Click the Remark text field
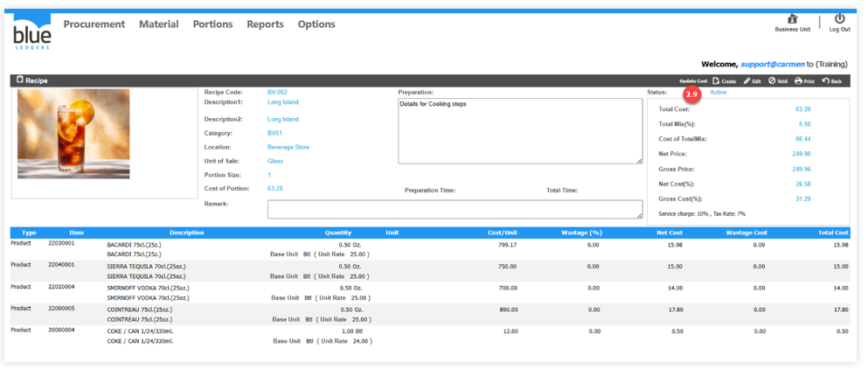 click(x=455, y=209)
